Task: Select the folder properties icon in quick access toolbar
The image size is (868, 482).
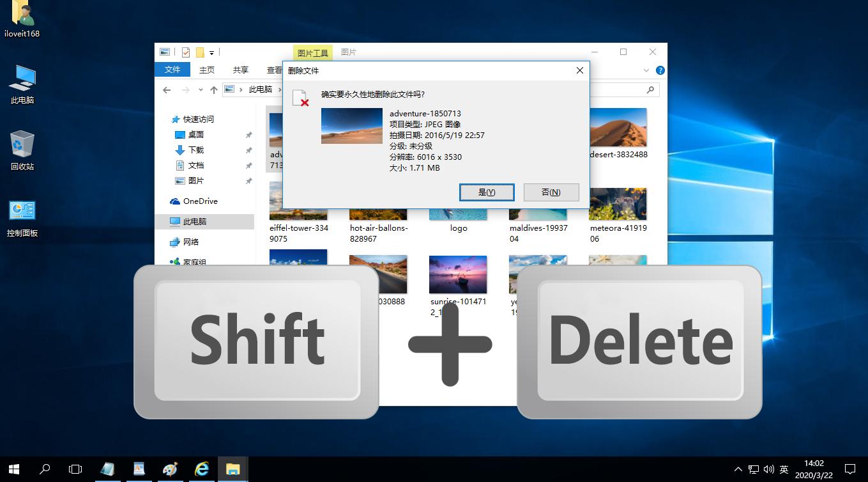Action: (185, 52)
